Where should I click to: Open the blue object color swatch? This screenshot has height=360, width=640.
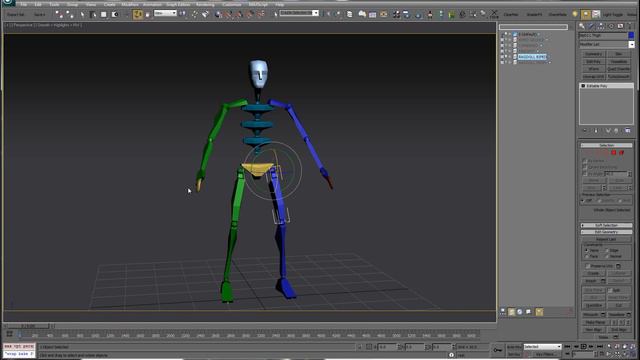coord(631,36)
